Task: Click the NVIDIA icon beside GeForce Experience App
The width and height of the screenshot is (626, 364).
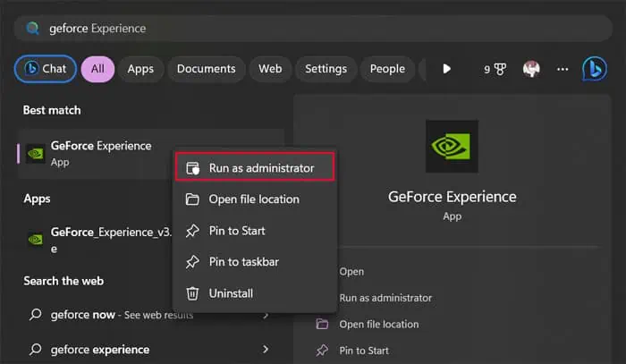Action: pyautogui.click(x=36, y=154)
